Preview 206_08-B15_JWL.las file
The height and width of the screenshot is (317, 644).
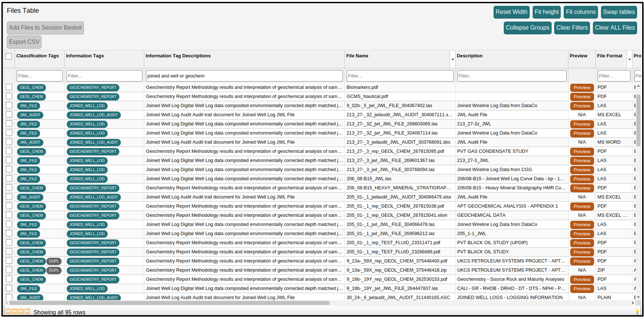(x=582, y=179)
